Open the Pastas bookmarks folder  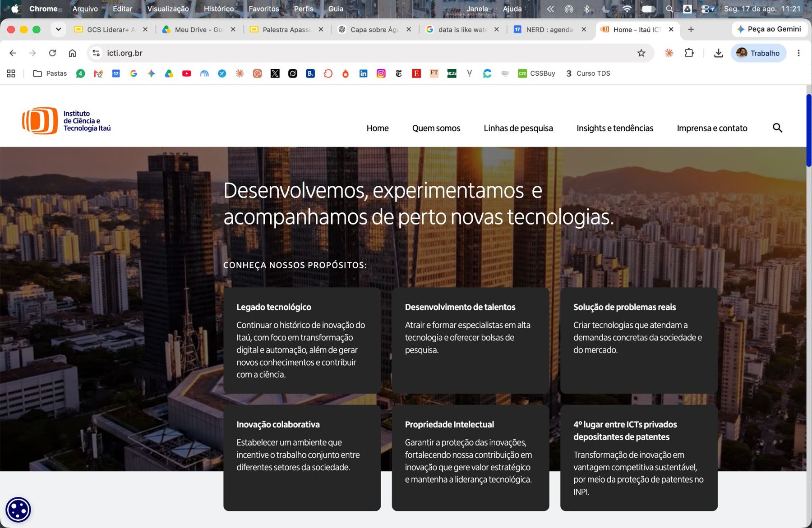pyautogui.click(x=50, y=73)
